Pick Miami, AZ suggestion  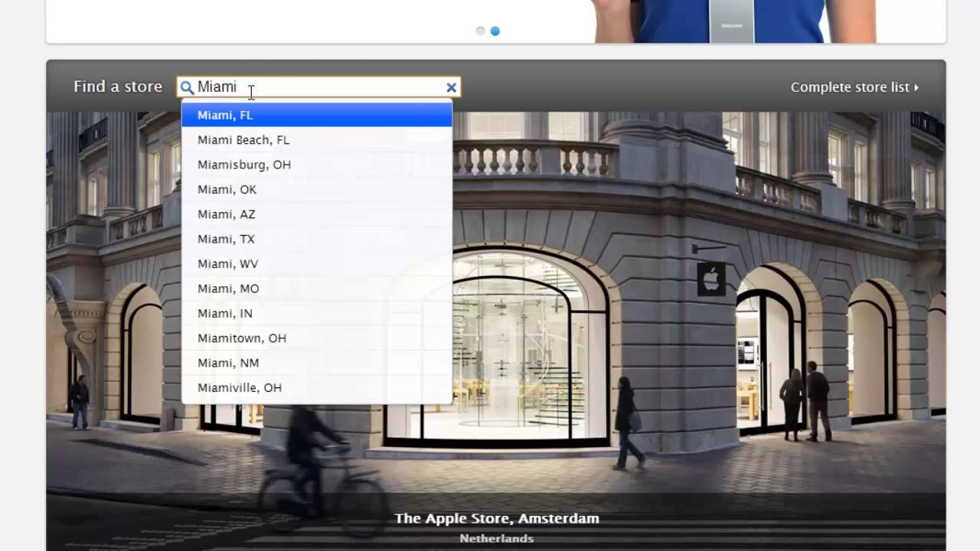pyautogui.click(x=317, y=214)
